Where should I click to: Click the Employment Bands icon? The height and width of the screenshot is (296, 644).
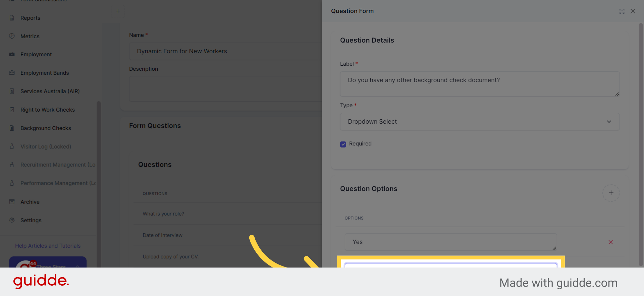click(x=12, y=73)
